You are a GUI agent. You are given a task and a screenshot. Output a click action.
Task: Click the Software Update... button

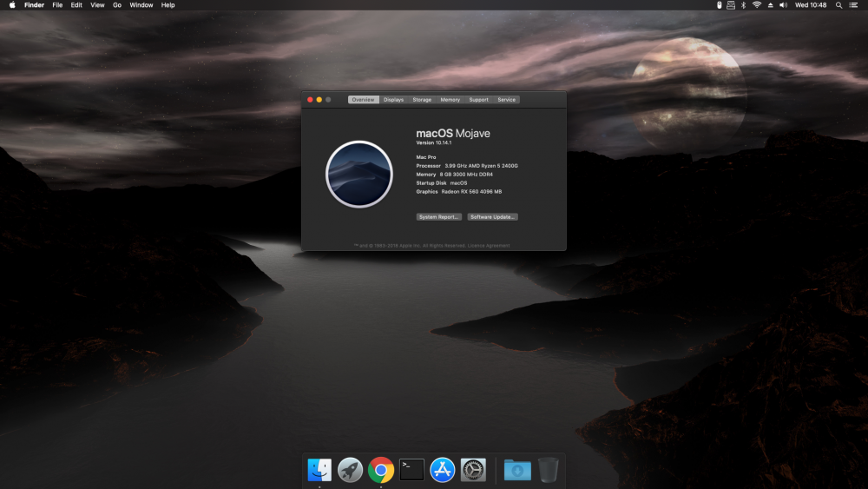coord(493,217)
